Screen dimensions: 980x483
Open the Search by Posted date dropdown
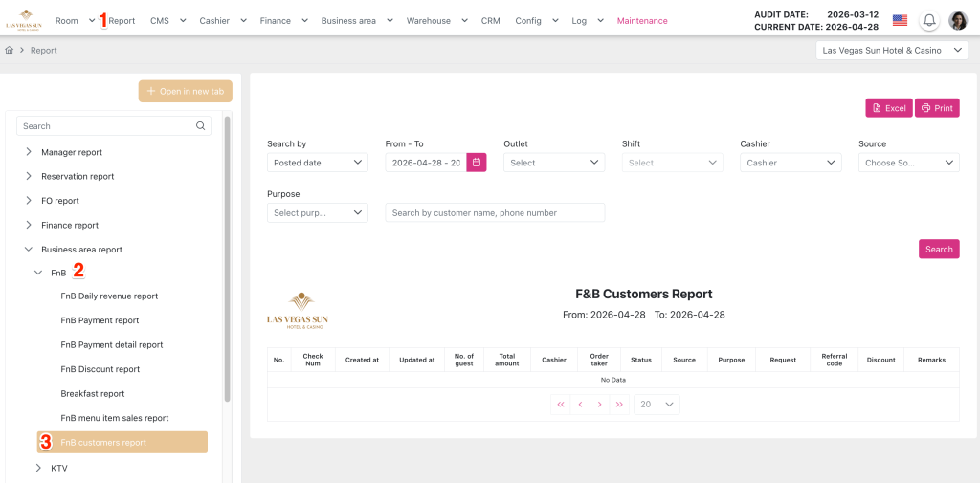tap(317, 163)
